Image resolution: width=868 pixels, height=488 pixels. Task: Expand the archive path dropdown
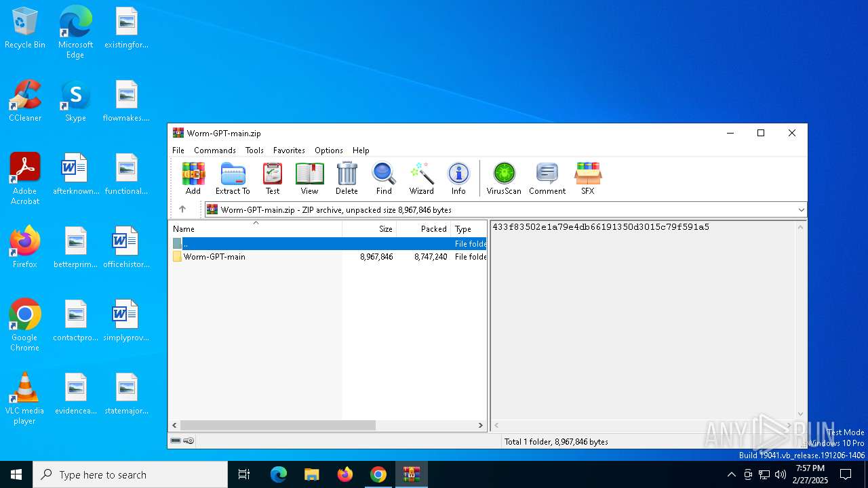(801, 209)
